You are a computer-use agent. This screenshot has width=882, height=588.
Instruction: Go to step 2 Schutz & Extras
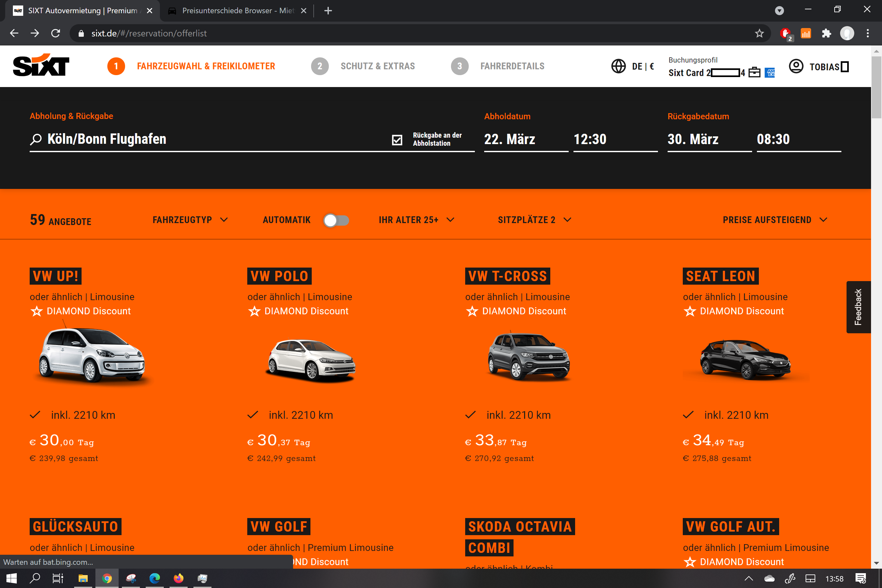click(x=363, y=66)
